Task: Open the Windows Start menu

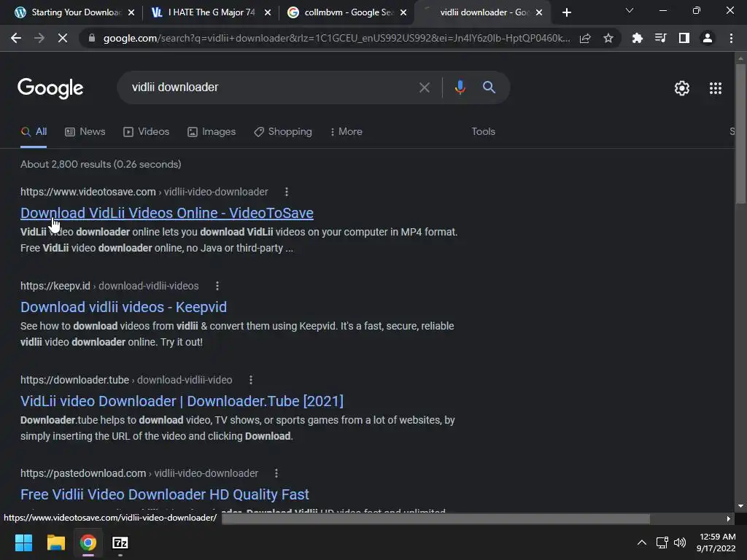Action: (23, 542)
